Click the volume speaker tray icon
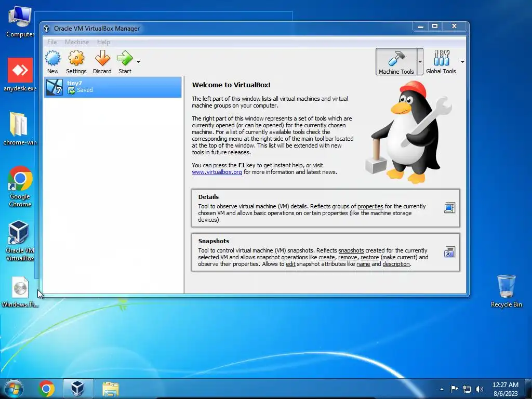The width and height of the screenshot is (532, 399). 480,389
